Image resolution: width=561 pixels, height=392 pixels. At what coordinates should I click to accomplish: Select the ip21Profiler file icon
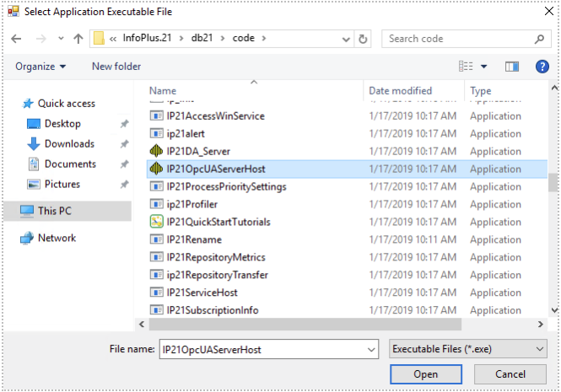click(156, 204)
